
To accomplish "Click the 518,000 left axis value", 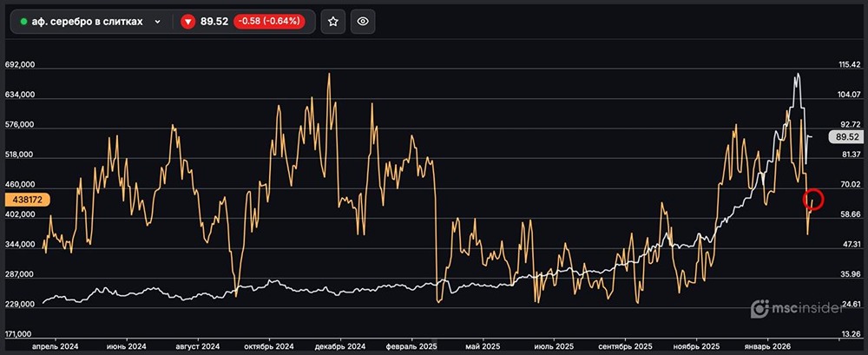I will click(x=19, y=154).
